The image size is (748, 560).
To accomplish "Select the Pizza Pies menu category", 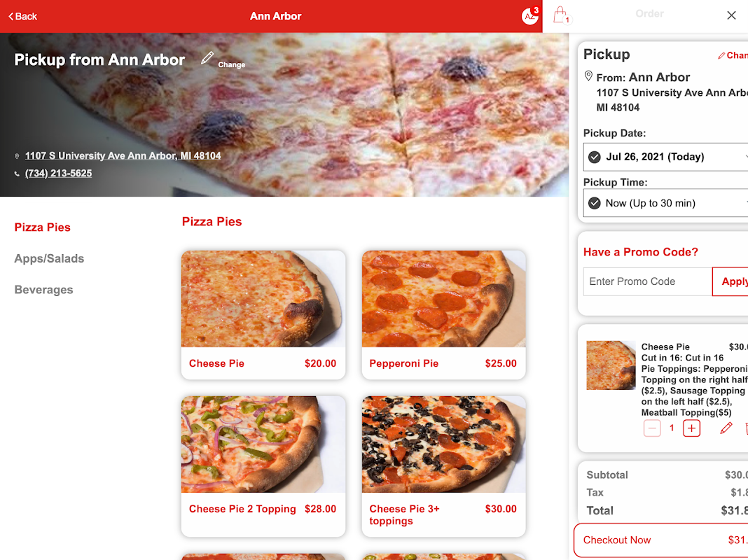I will (43, 227).
